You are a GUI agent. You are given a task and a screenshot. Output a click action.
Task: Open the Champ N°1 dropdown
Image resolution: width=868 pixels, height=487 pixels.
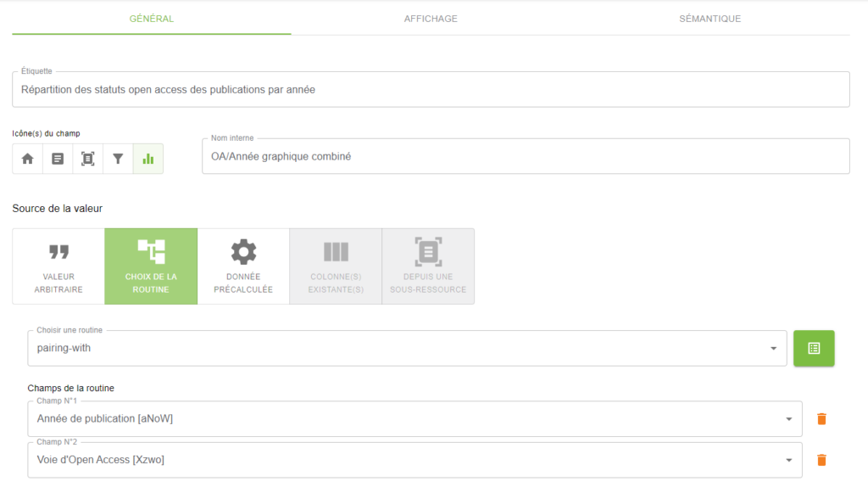415,419
